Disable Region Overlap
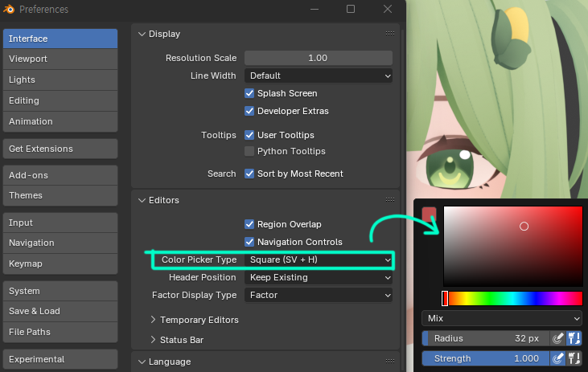The width and height of the screenshot is (588, 372). click(x=249, y=224)
